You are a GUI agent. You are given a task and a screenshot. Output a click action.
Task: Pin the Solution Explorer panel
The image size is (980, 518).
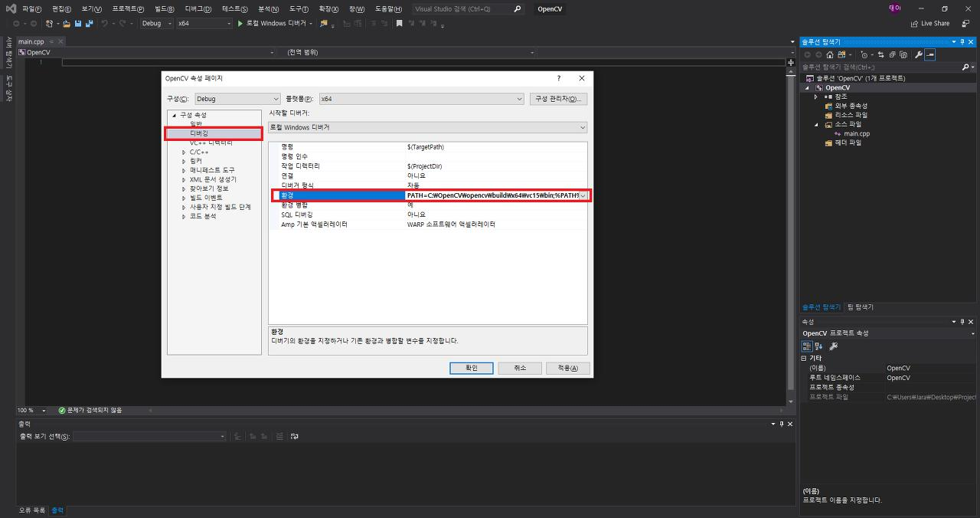coord(962,42)
